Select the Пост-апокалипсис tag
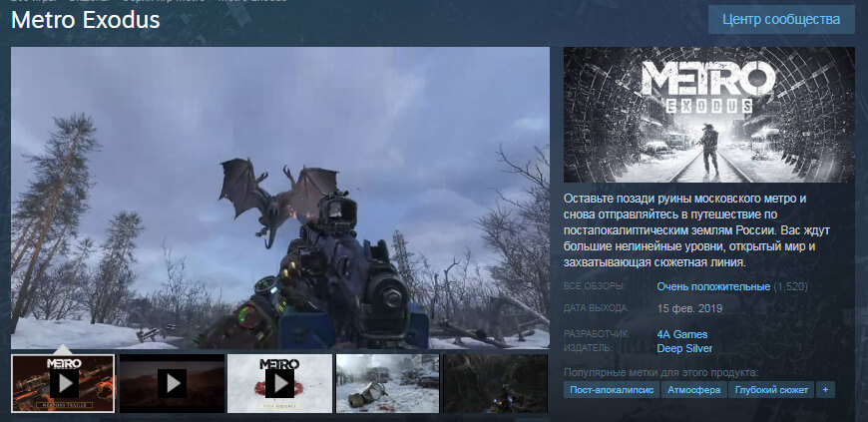Viewport: 868px width, 422px height. [x=611, y=390]
